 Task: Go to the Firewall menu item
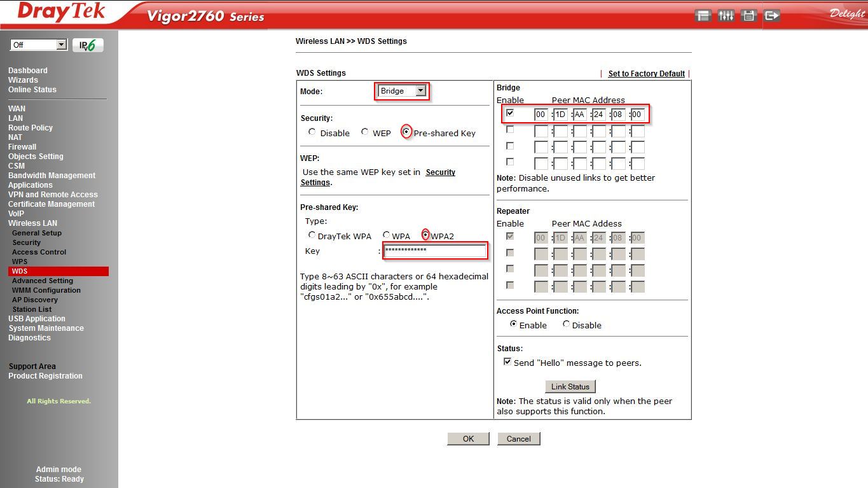click(22, 147)
